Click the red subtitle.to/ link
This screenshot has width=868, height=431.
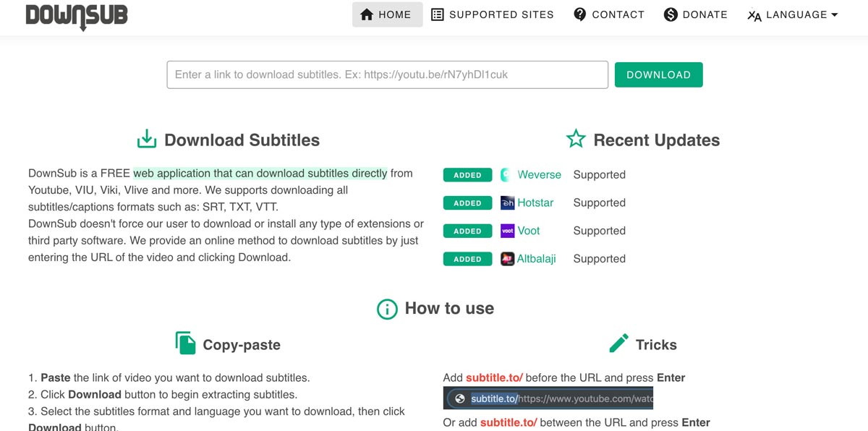493,377
